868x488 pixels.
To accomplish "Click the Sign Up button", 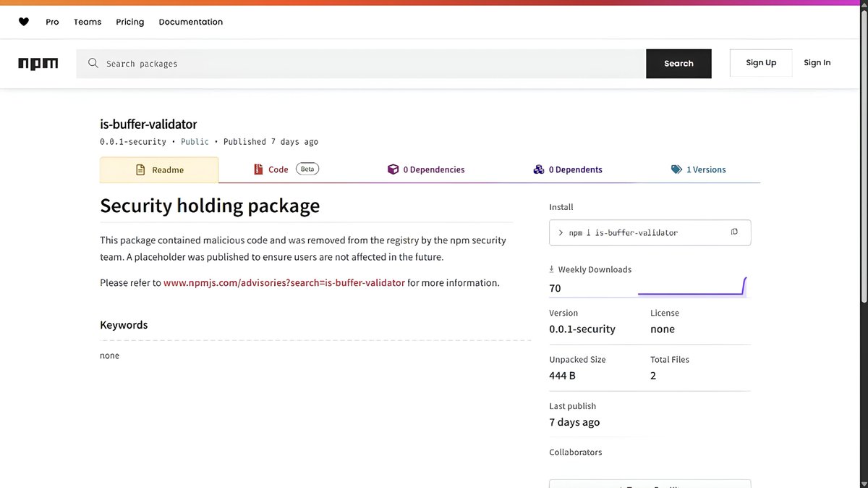I will coord(761,63).
